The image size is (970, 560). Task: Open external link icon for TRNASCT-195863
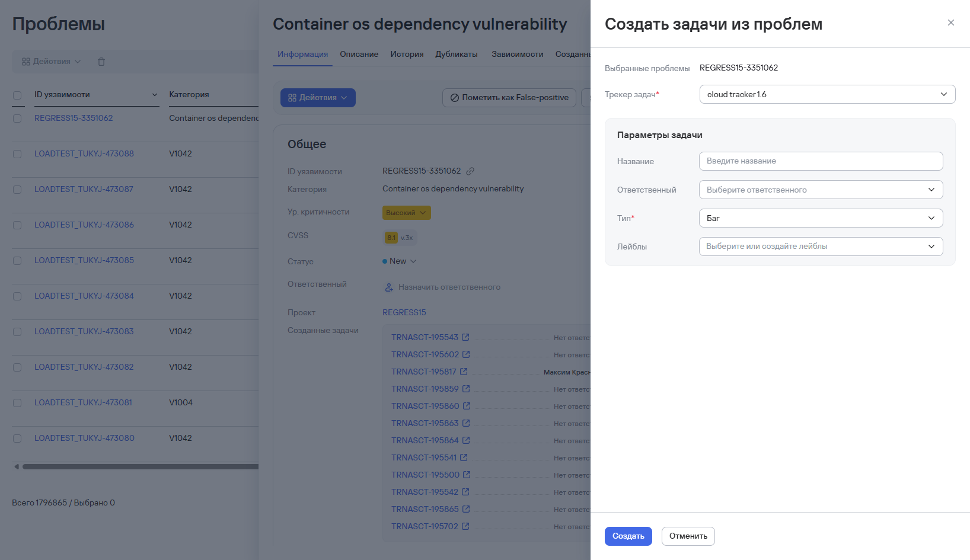[x=466, y=423]
